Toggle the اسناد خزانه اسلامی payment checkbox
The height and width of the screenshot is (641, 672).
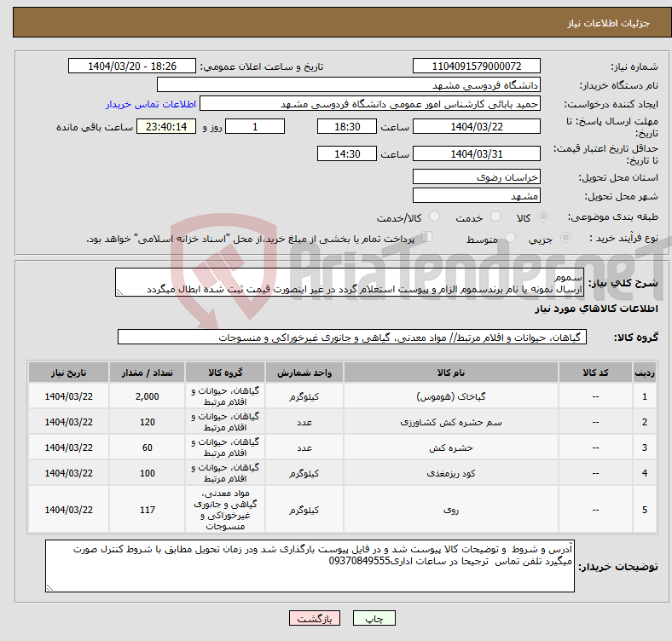[427, 236]
